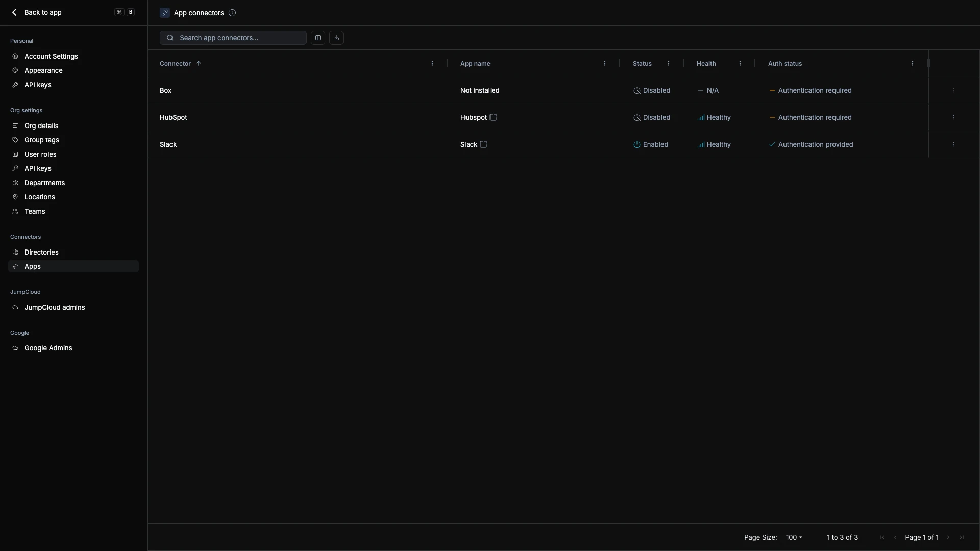Open row actions menu for Slack
Image resolution: width=980 pixels, height=551 pixels.
tap(953, 144)
